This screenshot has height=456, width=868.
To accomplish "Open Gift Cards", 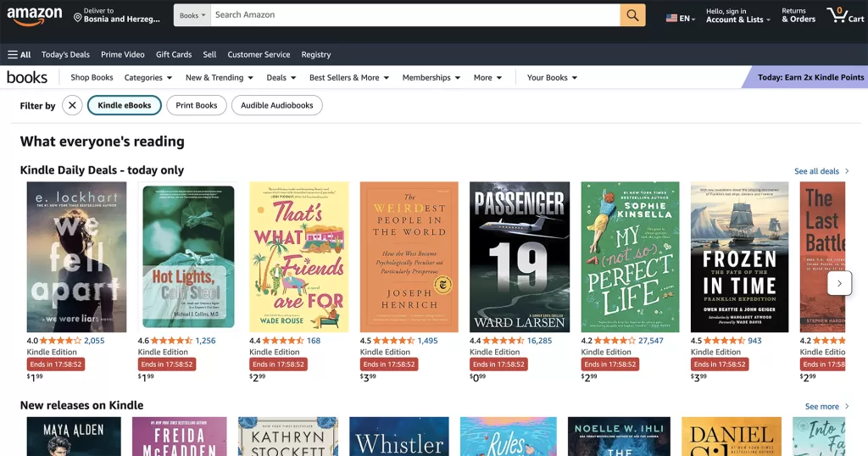I will point(174,55).
